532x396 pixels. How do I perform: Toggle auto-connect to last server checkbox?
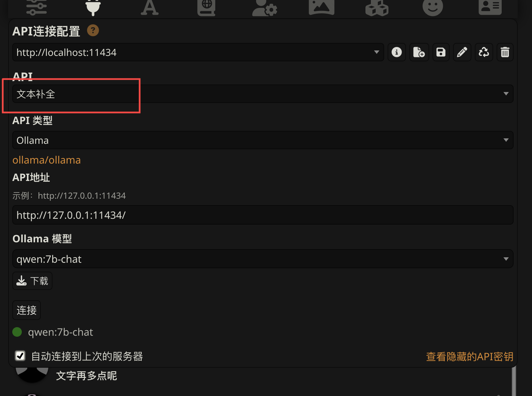coord(20,356)
